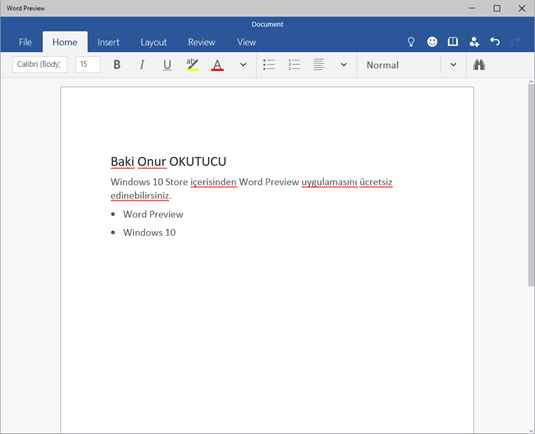Screen dimensions: 535x434
Task: Apply text highlight color
Action: coord(192,64)
